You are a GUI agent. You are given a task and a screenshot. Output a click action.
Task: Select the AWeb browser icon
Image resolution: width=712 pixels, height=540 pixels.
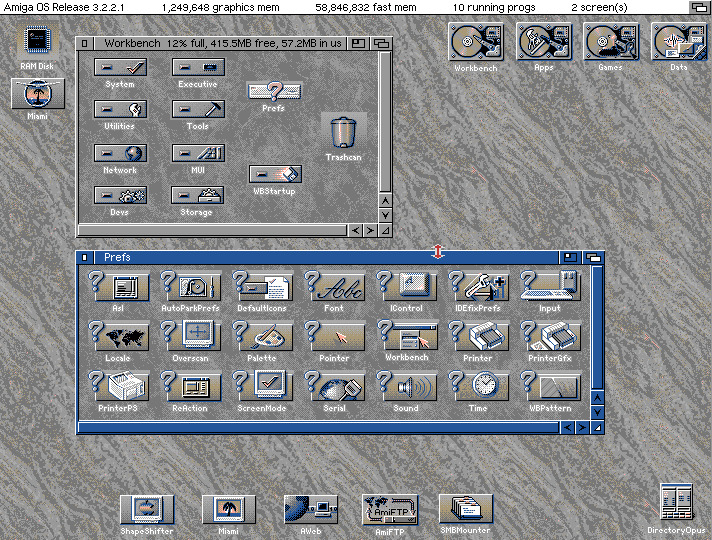tap(311, 510)
